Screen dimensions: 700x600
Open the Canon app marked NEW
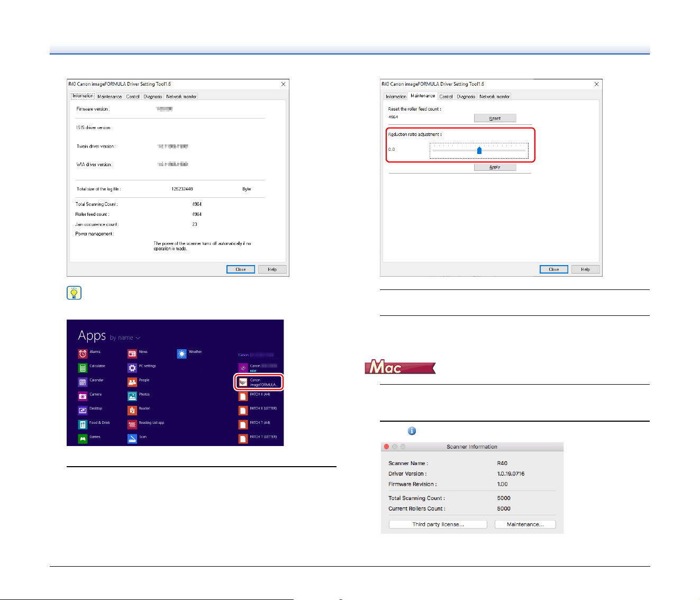tap(243, 368)
